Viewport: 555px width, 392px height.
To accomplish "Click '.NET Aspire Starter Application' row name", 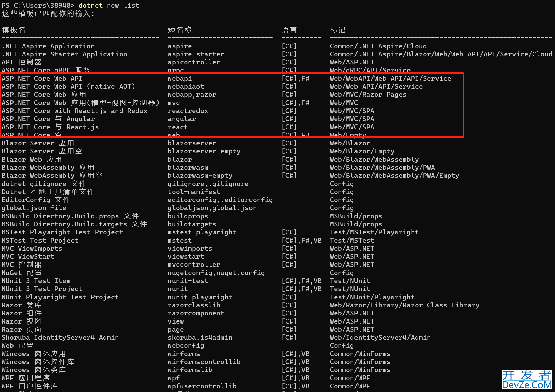I will pyautogui.click(x=64, y=54).
